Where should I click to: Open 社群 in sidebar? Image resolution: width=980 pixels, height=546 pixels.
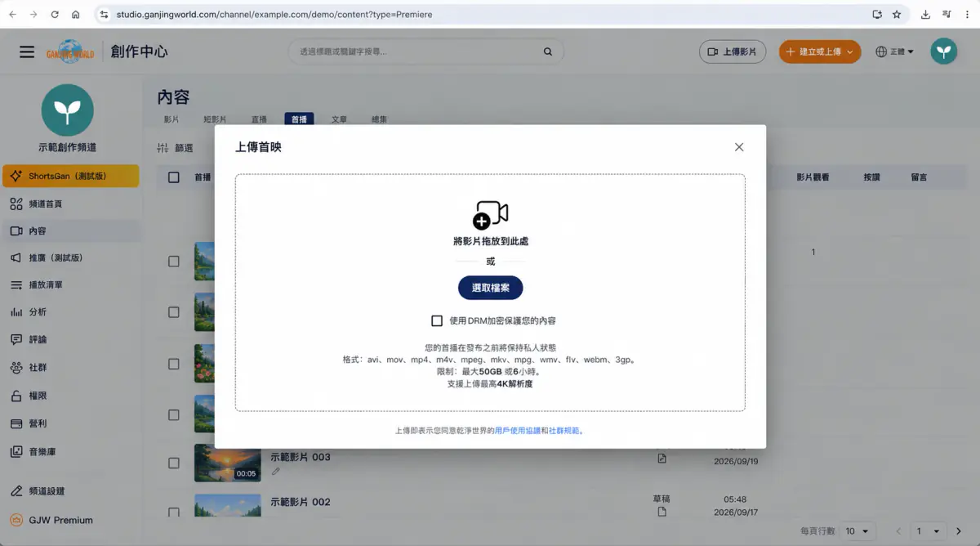(70, 367)
